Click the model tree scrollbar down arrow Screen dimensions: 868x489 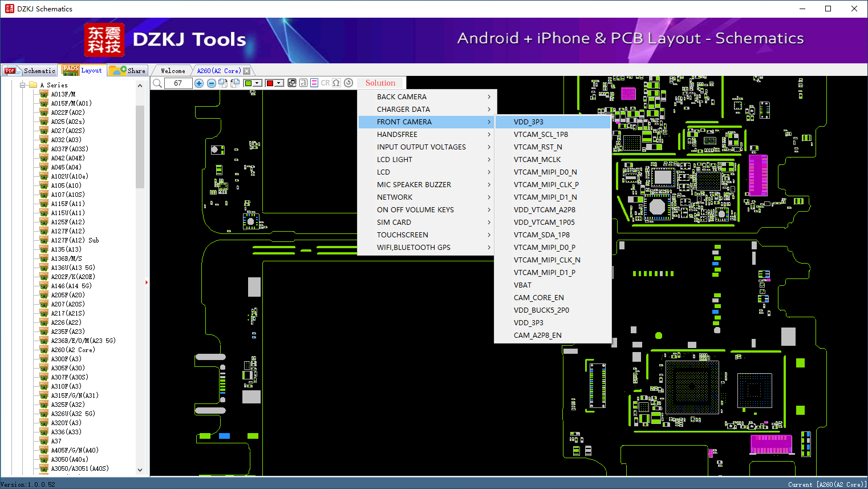point(140,470)
